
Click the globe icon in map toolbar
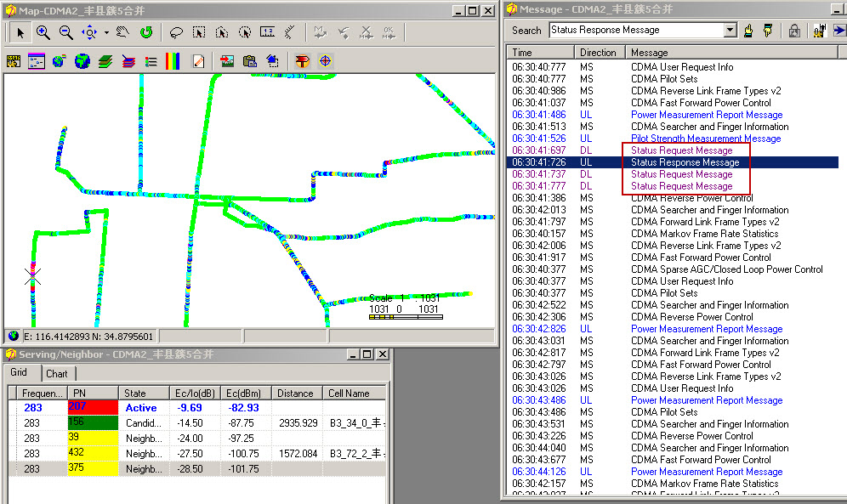(82, 61)
